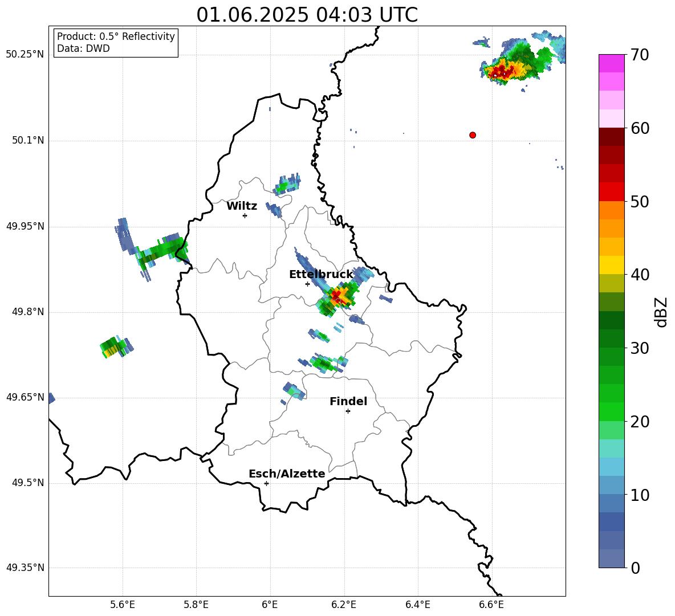Click the title '01.06.2025 04:03 UTC'

point(307,15)
